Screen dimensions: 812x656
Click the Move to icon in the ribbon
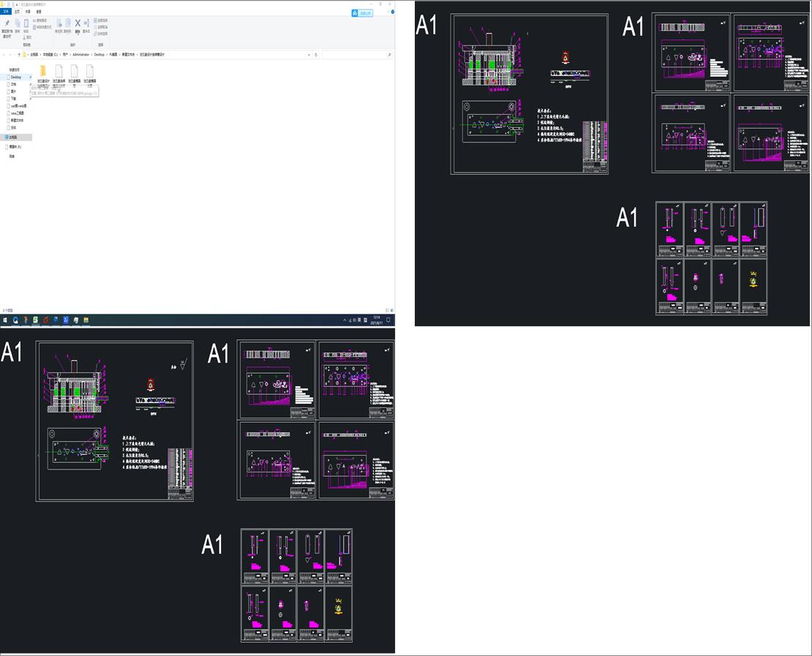(x=59, y=25)
